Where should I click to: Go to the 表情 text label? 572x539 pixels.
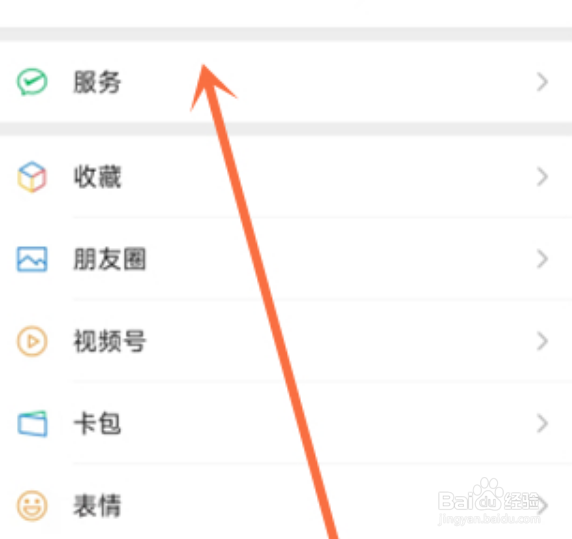(97, 505)
